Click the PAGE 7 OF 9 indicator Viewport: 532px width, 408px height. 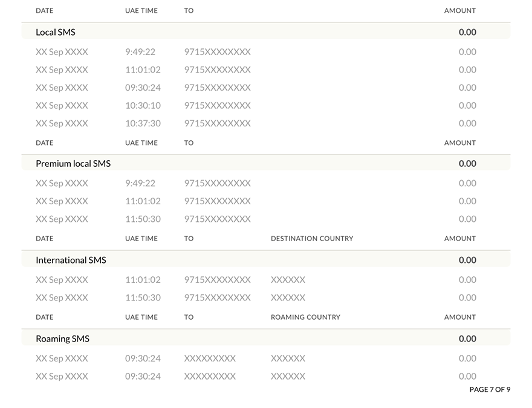coord(490,389)
